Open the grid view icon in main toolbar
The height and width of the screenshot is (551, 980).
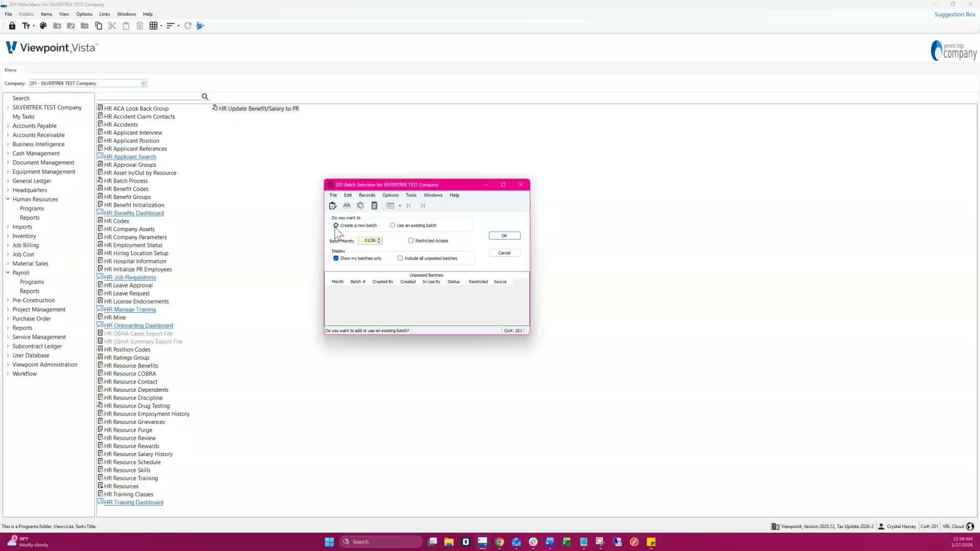(153, 26)
